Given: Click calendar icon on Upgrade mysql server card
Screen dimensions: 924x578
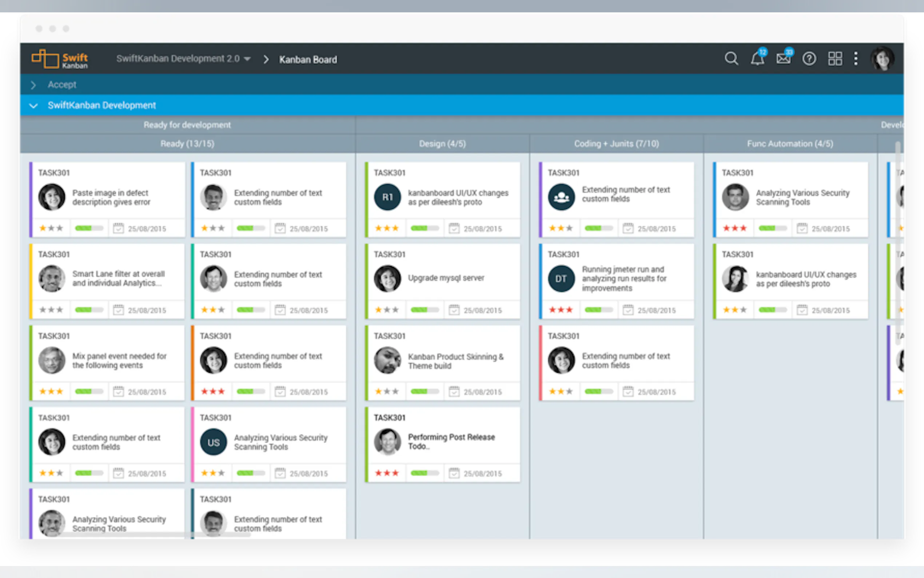Looking at the screenshot, I should 454,310.
